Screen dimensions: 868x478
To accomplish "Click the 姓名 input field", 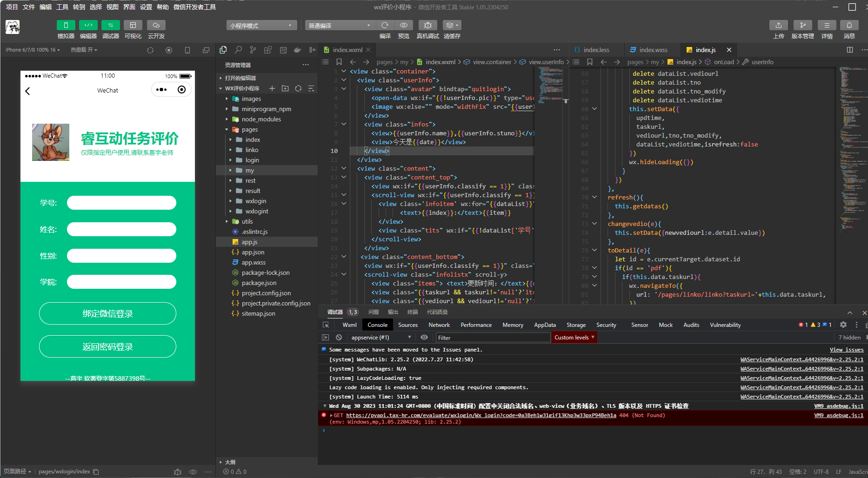I will [121, 229].
